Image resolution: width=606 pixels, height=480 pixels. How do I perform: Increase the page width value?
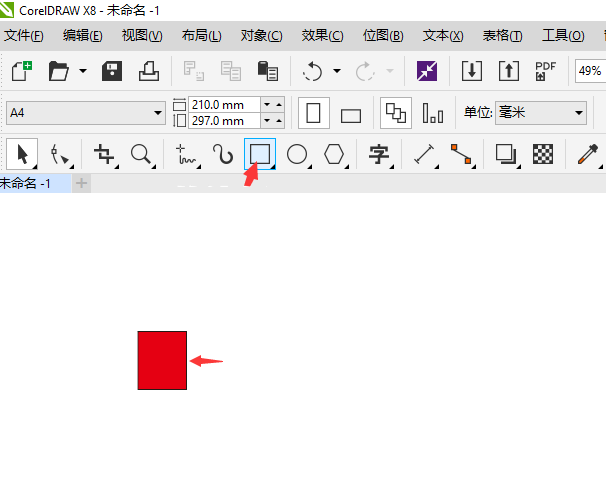[279, 105]
